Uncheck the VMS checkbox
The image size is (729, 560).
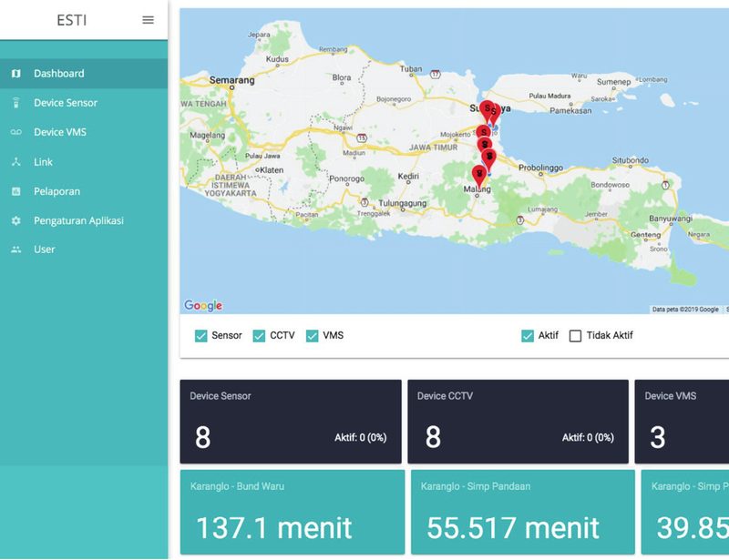click(312, 335)
